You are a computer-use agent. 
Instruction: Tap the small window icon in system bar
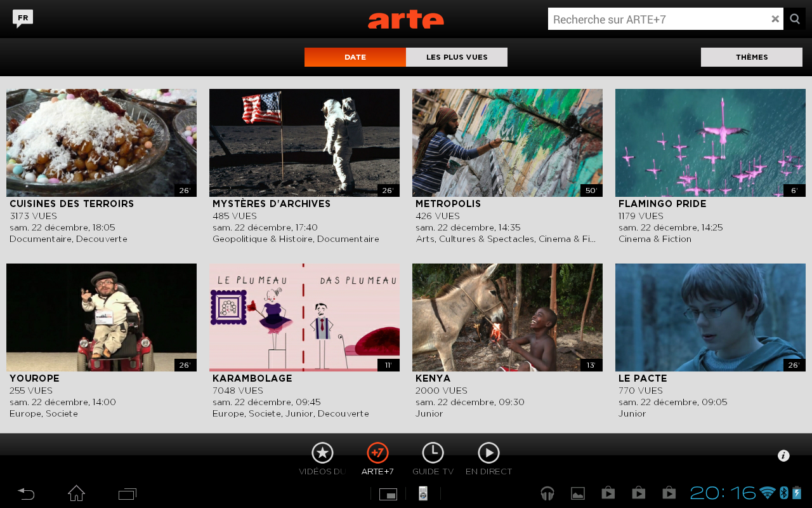click(x=388, y=494)
